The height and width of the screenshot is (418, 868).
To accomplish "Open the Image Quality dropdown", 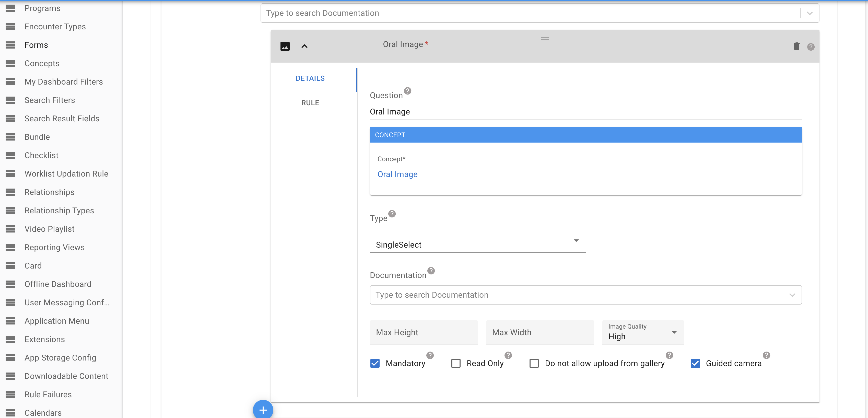I will pyautogui.click(x=643, y=332).
